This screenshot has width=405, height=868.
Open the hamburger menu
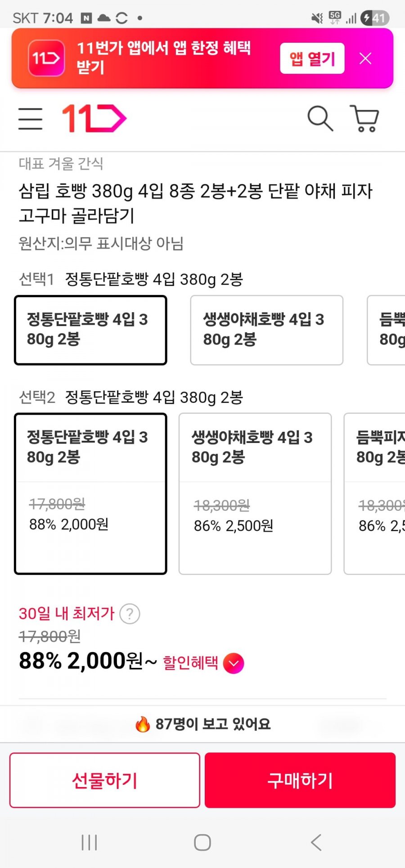click(x=31, y=119)
